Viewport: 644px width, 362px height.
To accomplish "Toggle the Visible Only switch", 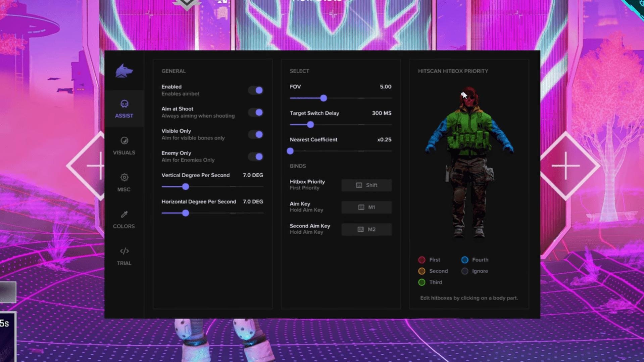I will coord(256,135).
